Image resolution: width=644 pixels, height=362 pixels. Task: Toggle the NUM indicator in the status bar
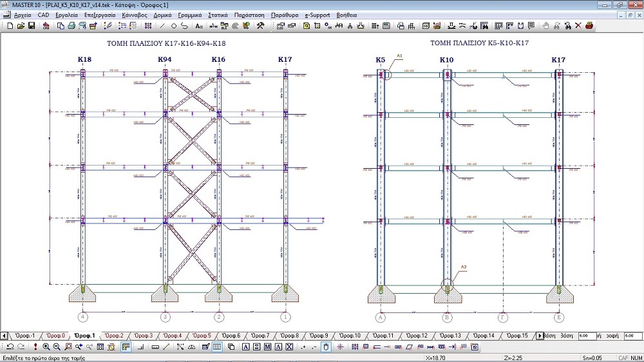point(636,358)
